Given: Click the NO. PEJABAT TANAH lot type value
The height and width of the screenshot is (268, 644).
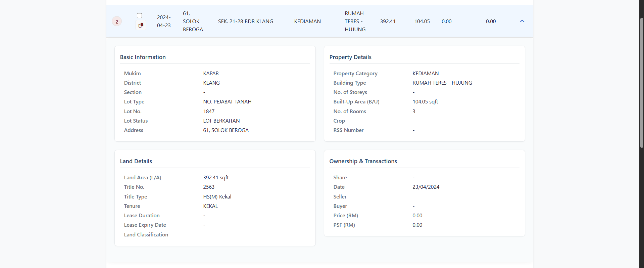Looking at the screenshot, I should (x=227, y=102).
